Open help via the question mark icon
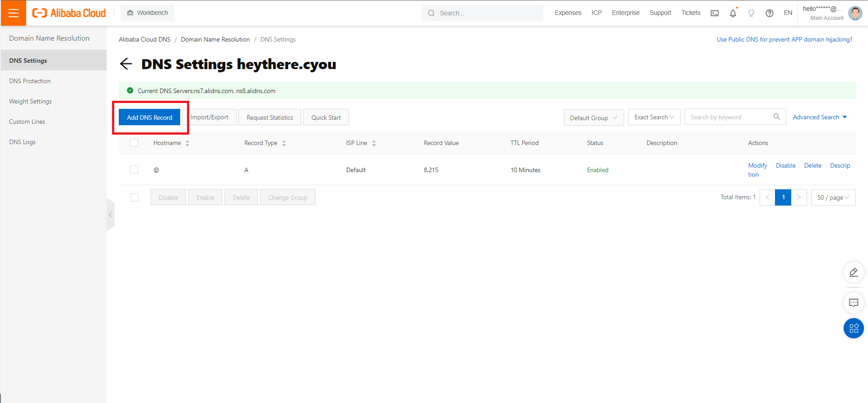This screenshot has width=868, height=403. pyautogui.click(x=770, y=13)
